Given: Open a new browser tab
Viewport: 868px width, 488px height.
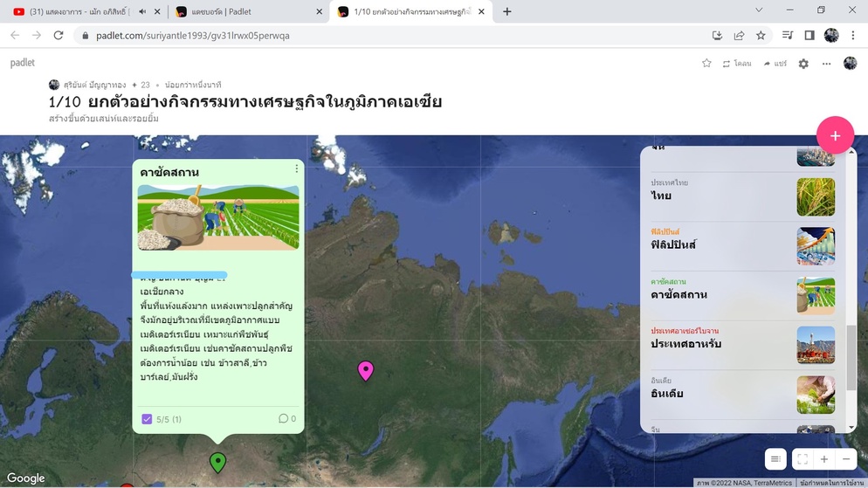Looking at the screenshot, I should (x=507, y=11).
